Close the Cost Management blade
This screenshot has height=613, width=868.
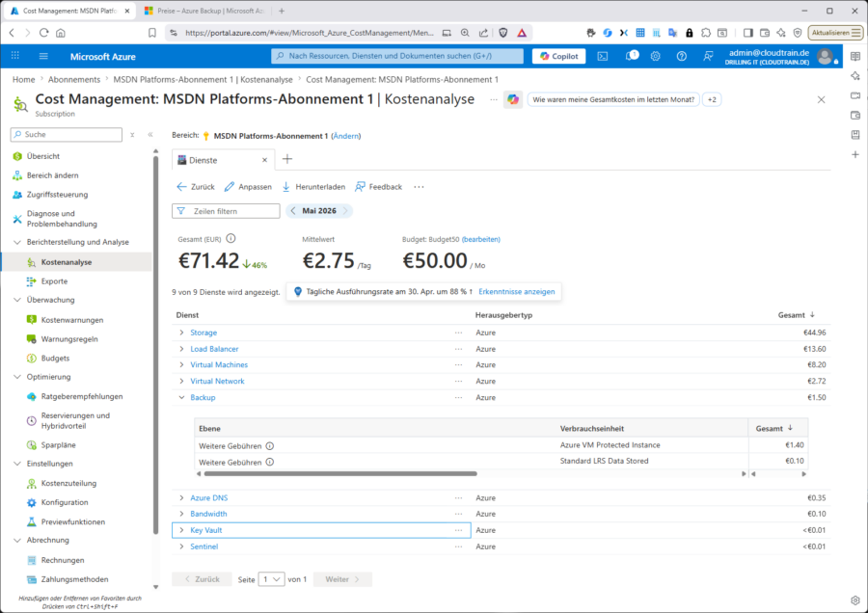click(x=821, y=99)
